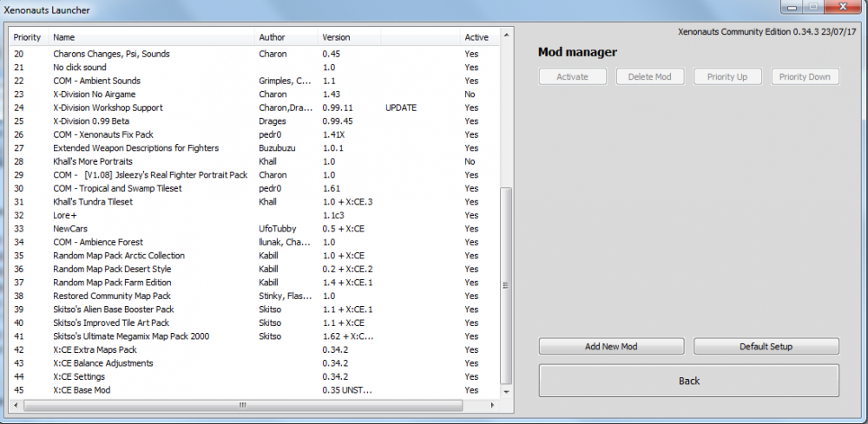868x424 pixels.
Task: Select COM - Xenonauts Fix Pack
Action: click(254, 135)
